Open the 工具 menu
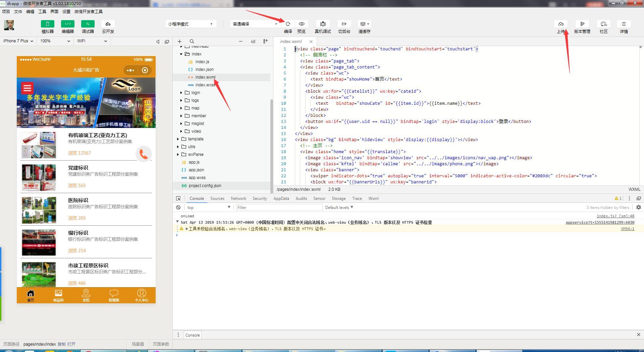 [42, 11]
